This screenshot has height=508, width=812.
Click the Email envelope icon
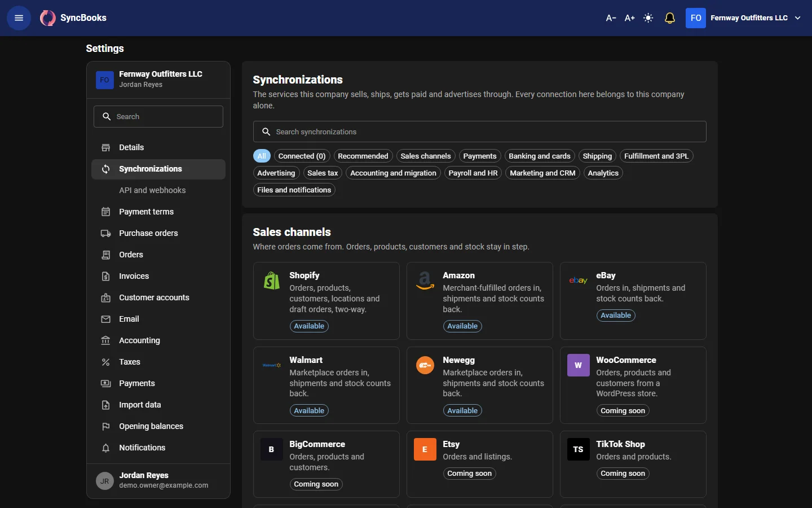pyautogui.click(x=105, y=319)
